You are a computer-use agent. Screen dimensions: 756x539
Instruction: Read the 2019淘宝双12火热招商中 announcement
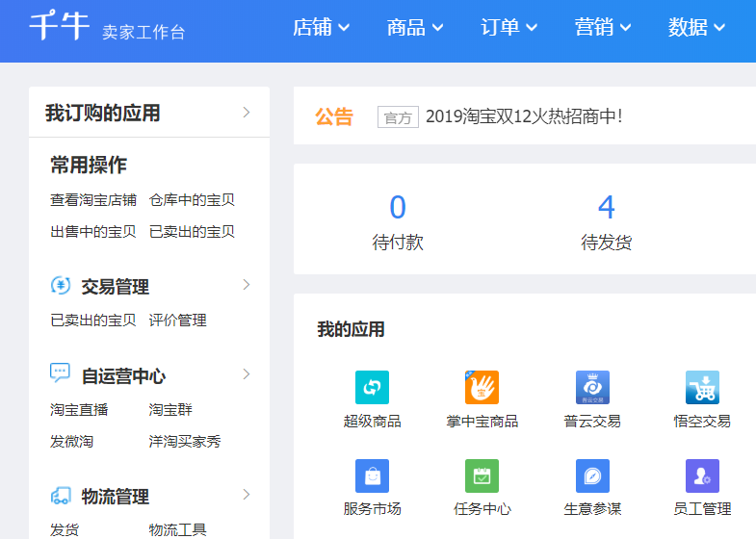point(524,116)
